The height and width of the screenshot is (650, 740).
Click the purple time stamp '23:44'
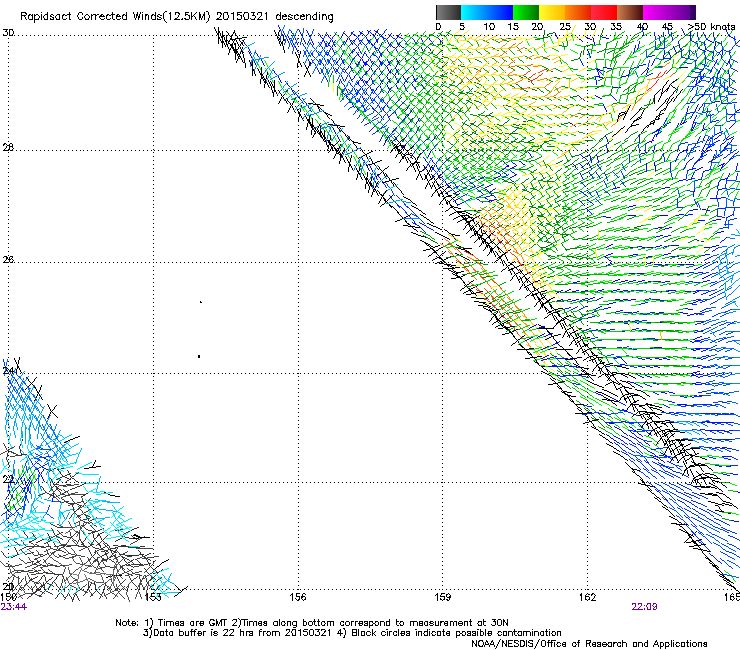coord(14,607)
